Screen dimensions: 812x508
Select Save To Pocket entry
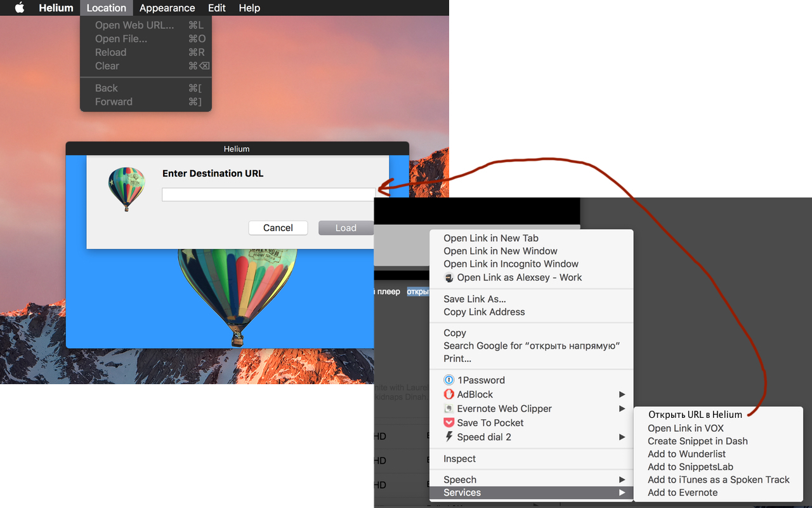[x=532, y=423]
